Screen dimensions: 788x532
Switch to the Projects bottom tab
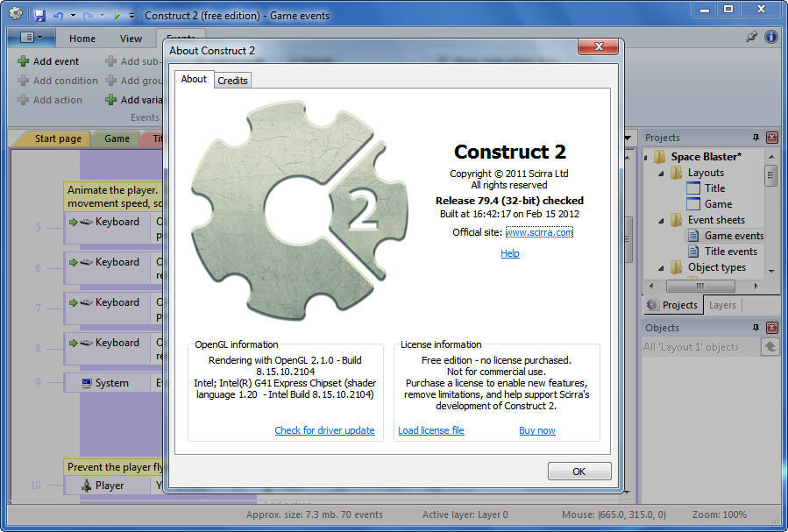click(672, 305)
